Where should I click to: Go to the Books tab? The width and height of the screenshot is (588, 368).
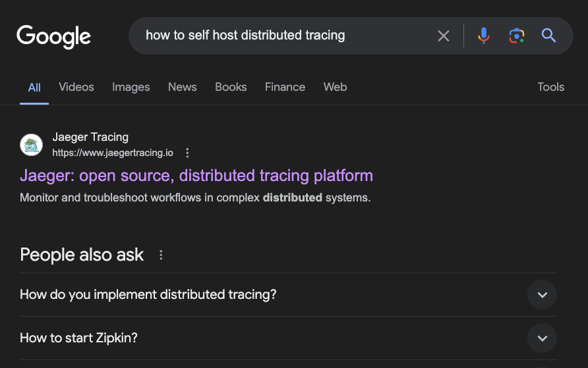[x=231, y=87]
